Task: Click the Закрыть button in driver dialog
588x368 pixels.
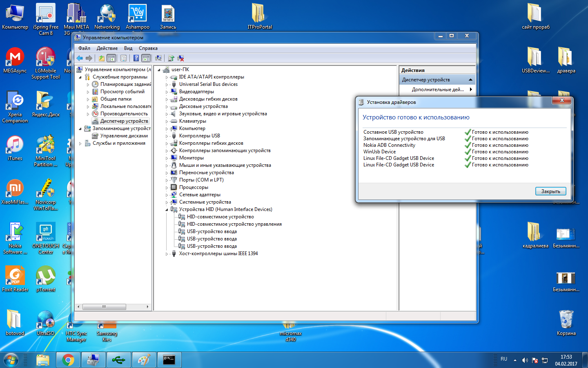Action: pyautogui.click(x=550, y=191)
